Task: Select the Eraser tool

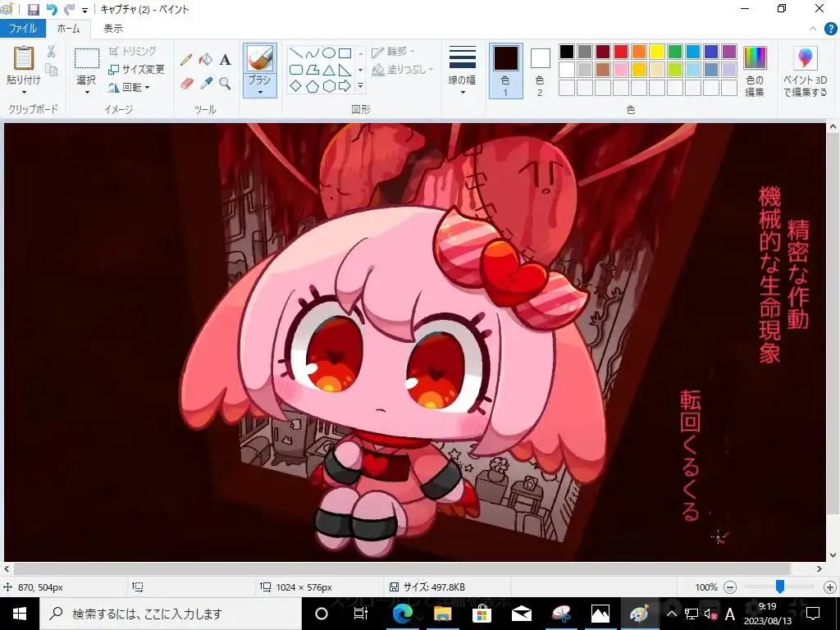Action: tap(186, 84)
